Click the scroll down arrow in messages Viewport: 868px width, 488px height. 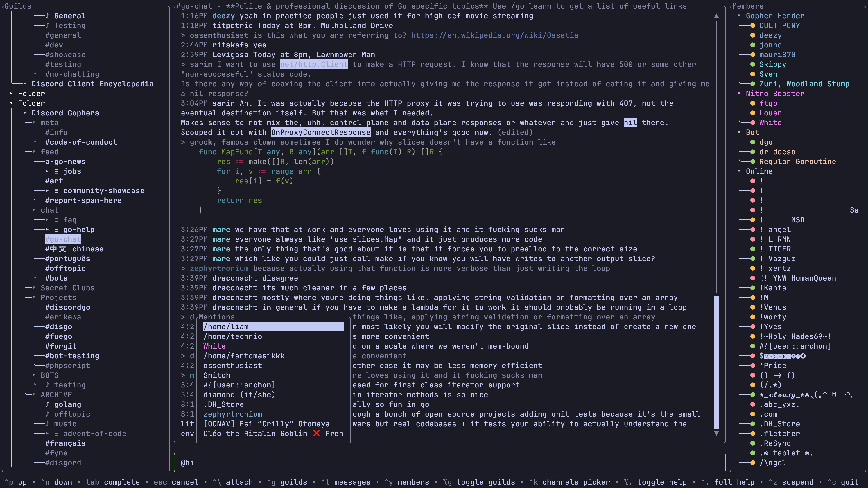pos(716,434)
